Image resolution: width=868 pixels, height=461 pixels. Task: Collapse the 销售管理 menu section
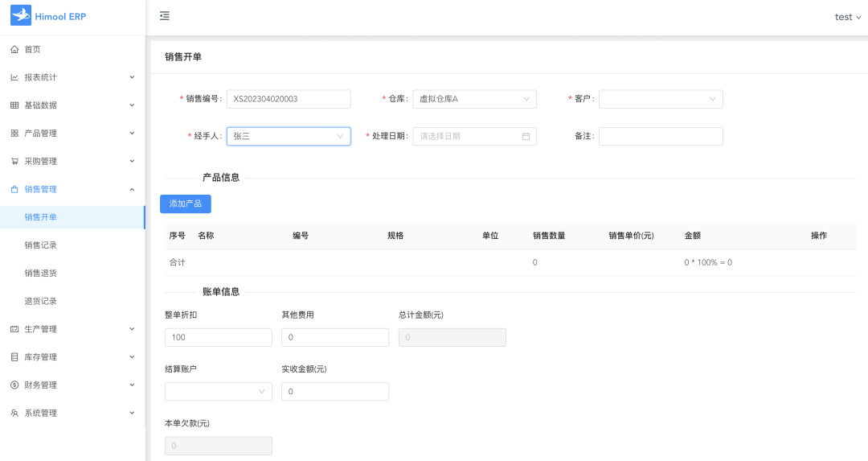coord(72,189)
